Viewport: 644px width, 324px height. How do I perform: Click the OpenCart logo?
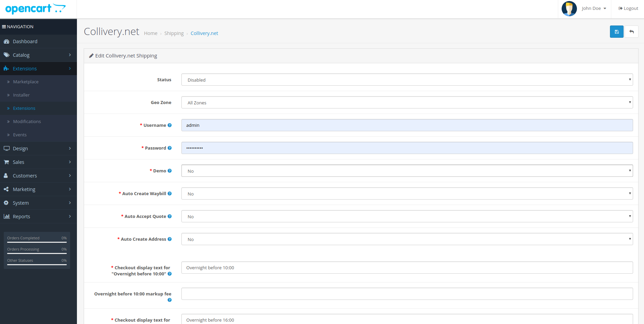[x=35, y=8]
